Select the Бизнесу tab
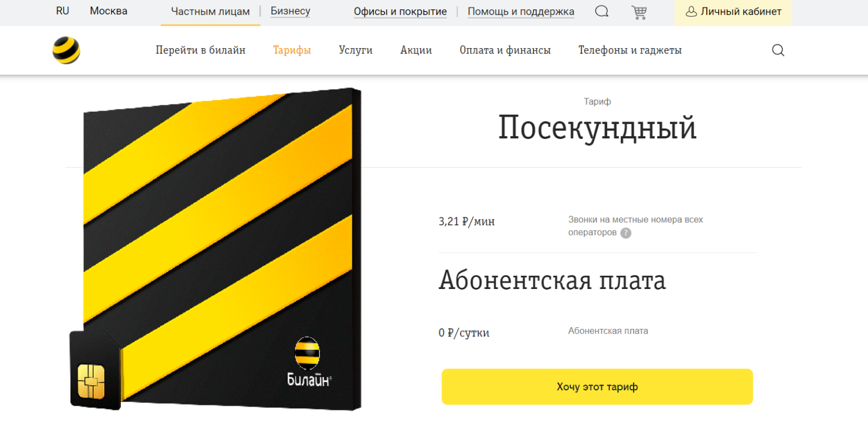Screen dimensions: 868x428 click(x=290, y=12)
